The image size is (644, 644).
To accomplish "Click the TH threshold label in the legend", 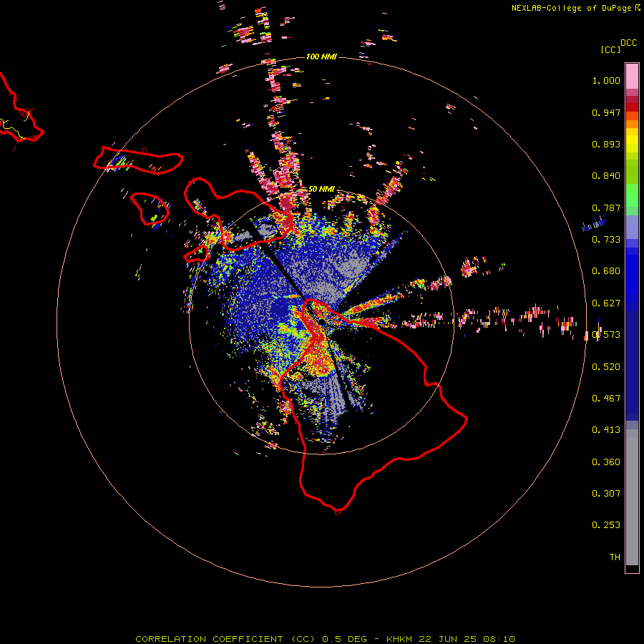I will [x=615, y=557].
